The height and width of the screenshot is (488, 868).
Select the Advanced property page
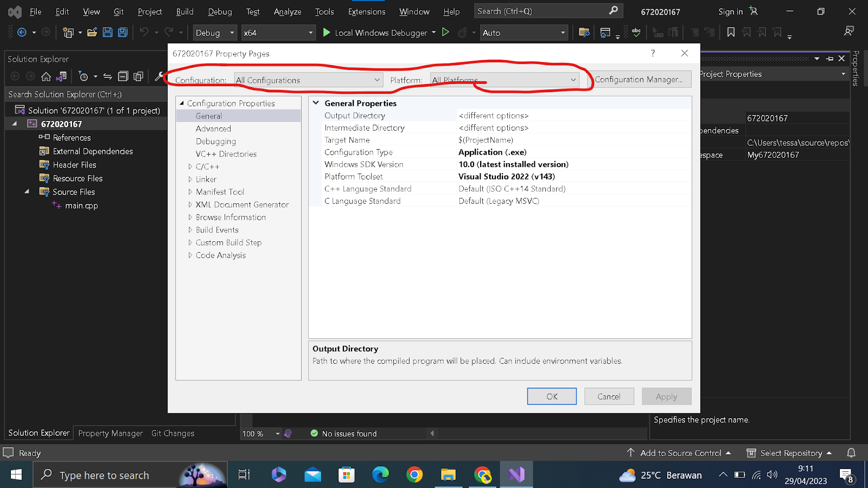[x=213, y=129]
